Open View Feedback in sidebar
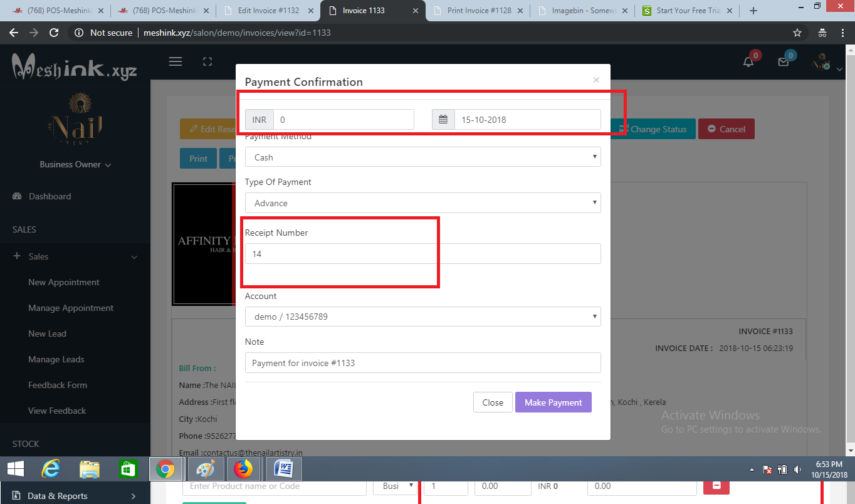The image size is (855, 504). tap(57, 411)
